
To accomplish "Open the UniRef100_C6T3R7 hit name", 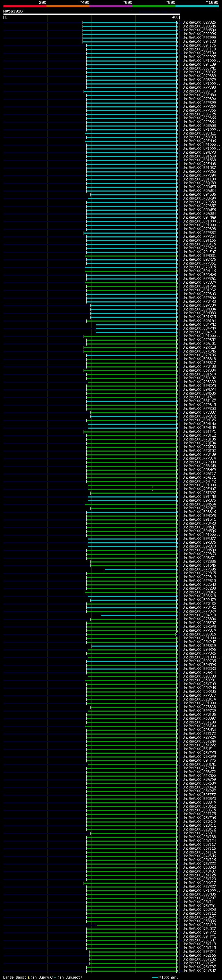I will point(199,493).
